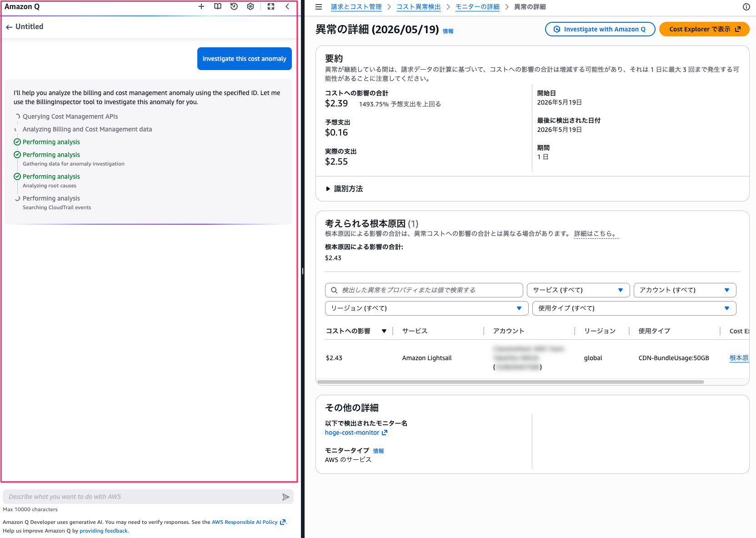Click the Analyzing root causes step text
This screenshot has width=756, height=538.
pos(50,186)
